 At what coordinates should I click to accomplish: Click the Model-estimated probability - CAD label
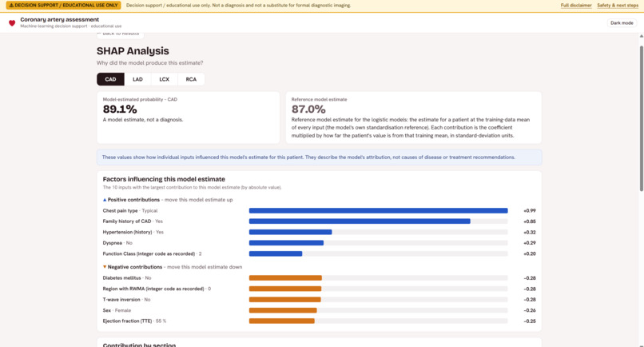[140, 99]
